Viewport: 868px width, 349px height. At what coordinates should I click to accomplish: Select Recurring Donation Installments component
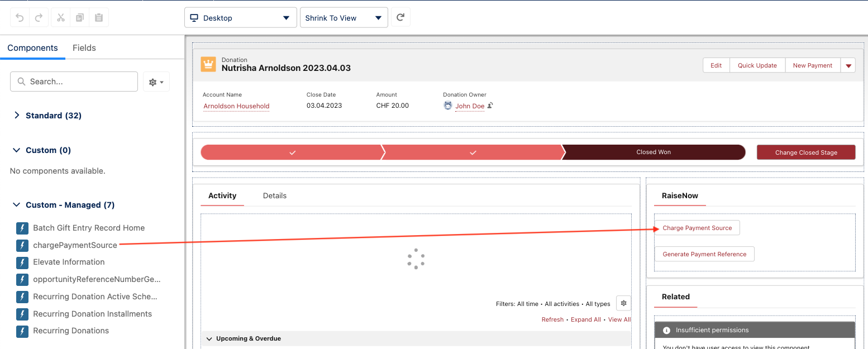92,314
